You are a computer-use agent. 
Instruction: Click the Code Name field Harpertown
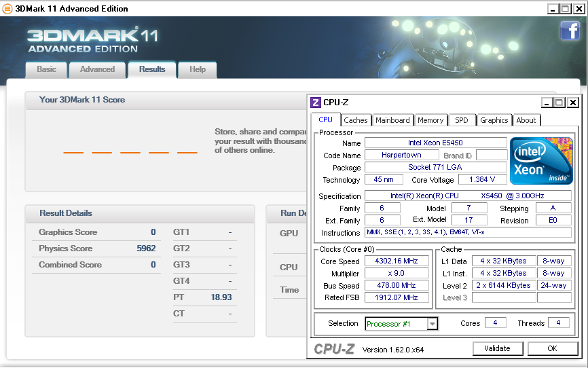(x=401, y=155)
